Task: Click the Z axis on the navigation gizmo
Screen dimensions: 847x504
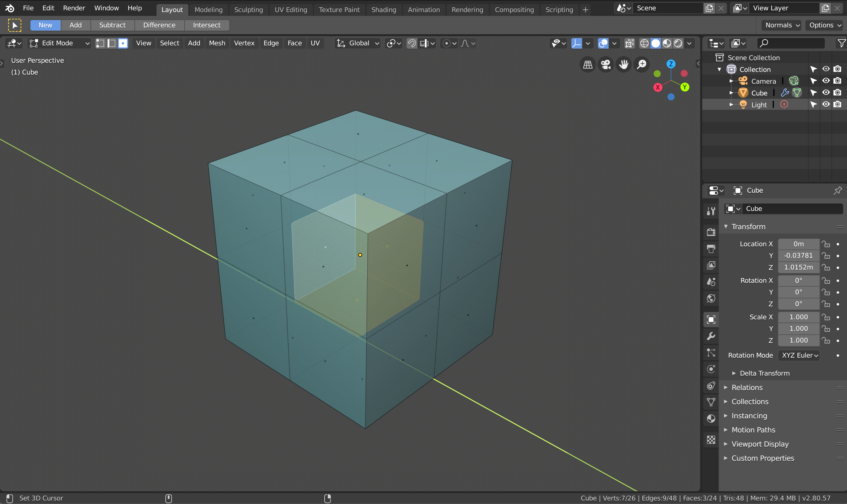Action: click(671, 64)
